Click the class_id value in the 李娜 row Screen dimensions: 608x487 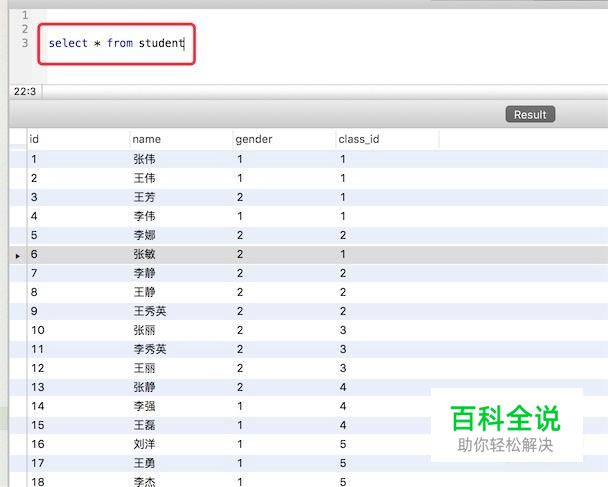[343, 235]
